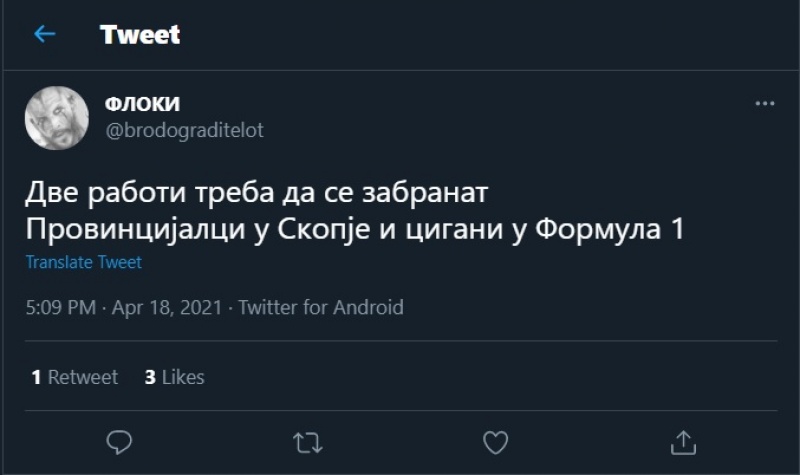Open the Twitter for Android source link
The height and width of the screenshot is (475, 800).
tap(321, 307)
